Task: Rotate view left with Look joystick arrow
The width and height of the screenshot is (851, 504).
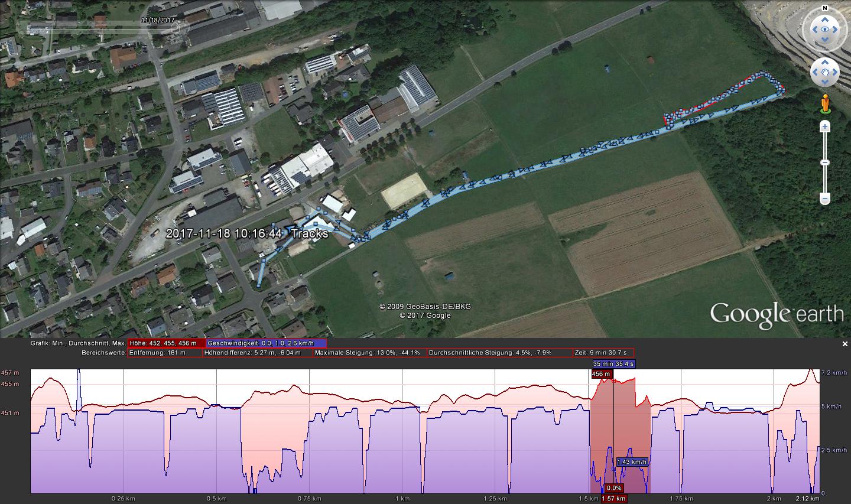Action: [x=811, y=29]
